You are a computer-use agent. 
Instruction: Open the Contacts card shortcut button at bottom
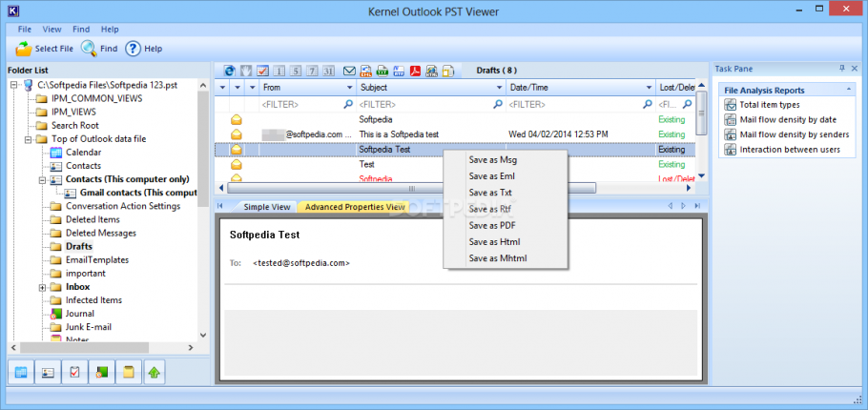click(48, 373)
